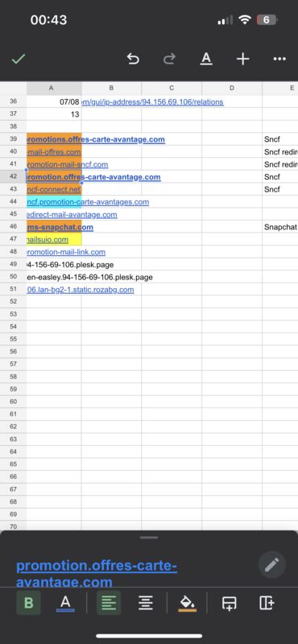The image size is (298, 644).
Task: Open the three-dot more options menu
Action: [279, 59]
